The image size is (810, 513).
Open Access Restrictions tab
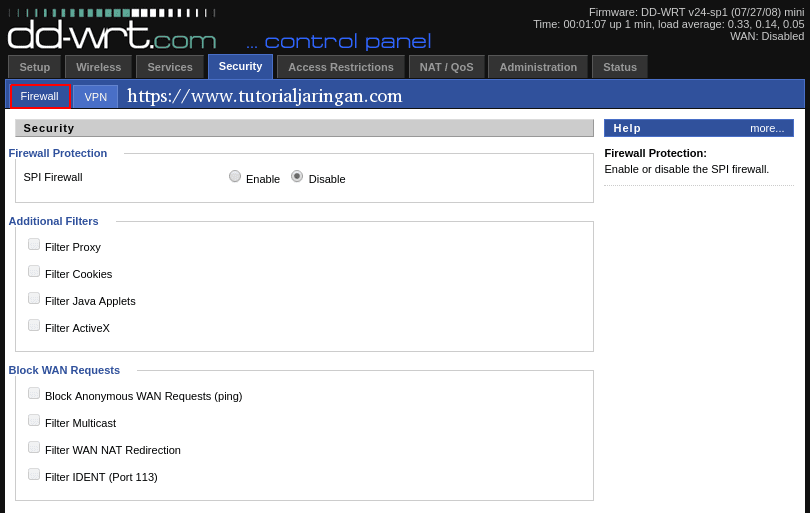click(x=340, y=67)
